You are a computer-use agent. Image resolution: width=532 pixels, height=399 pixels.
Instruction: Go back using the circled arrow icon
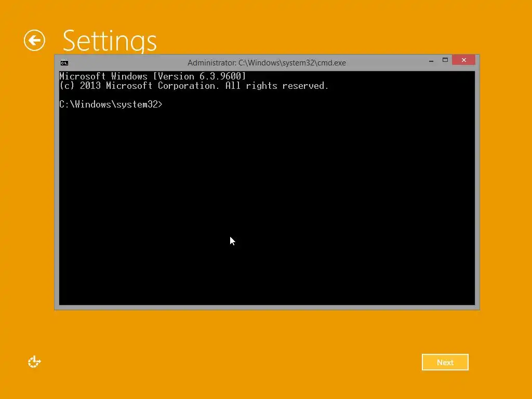pos(34,41)
